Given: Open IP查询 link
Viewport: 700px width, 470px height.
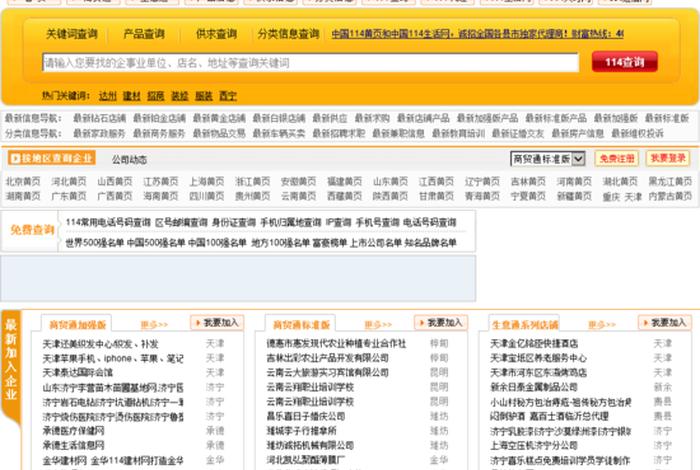Looking at the screenshot, I should (x=338, y=222).
